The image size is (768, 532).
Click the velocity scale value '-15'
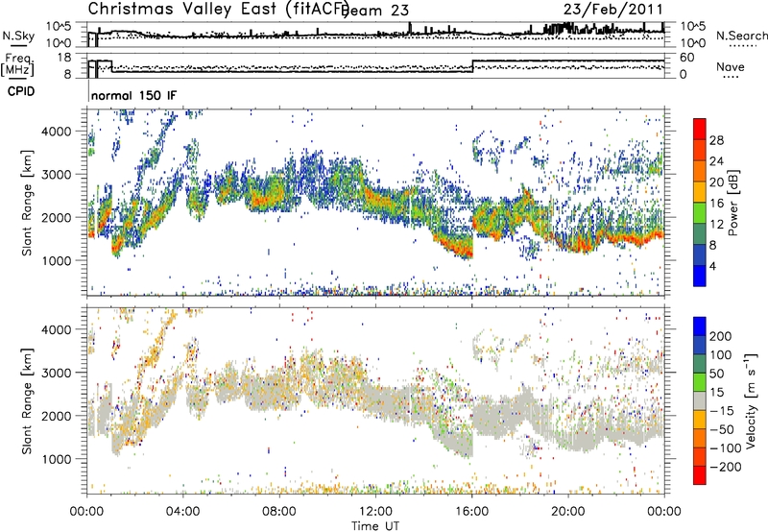(722, 411)
